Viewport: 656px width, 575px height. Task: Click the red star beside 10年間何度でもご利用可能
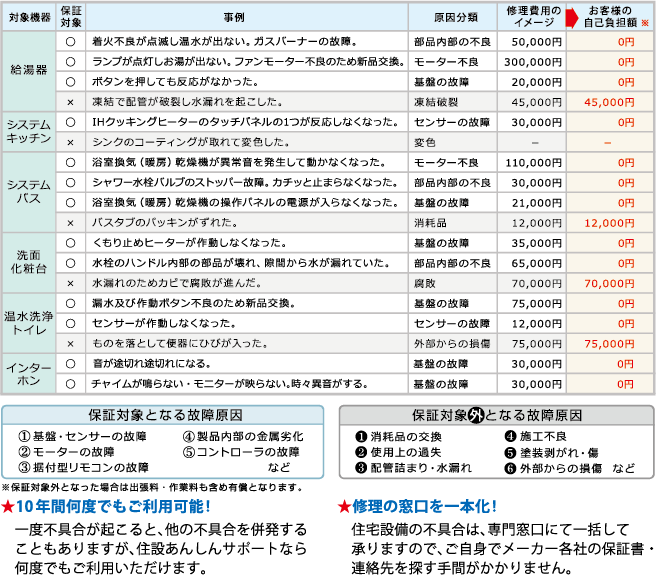coord(8,507)
